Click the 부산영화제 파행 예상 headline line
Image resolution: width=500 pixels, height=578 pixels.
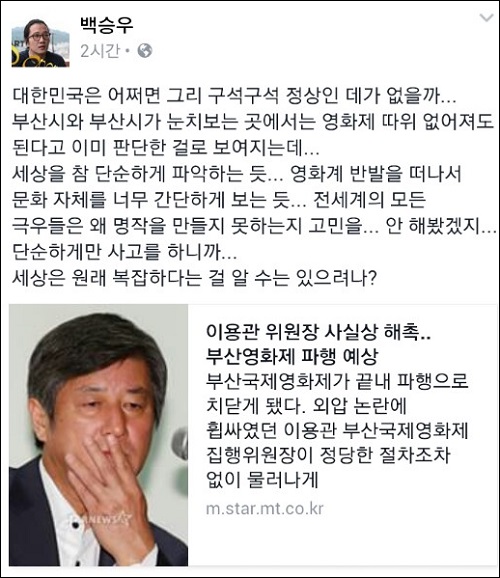pyautogui.click(x=292, y=356)
